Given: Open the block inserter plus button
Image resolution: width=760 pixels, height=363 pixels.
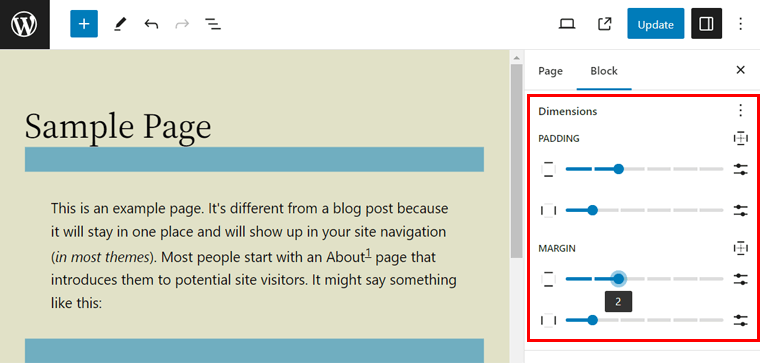Looking at the screenshot, I should point(84,24).
